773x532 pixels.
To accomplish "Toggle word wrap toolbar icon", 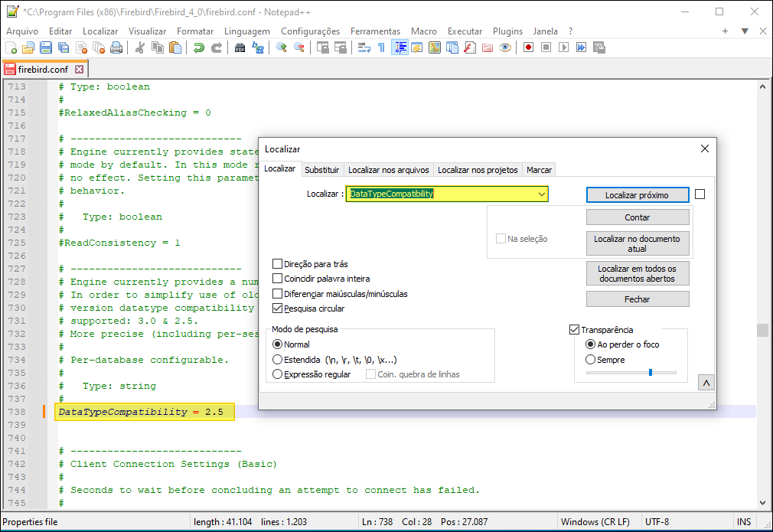I will [x=364, y=47].
